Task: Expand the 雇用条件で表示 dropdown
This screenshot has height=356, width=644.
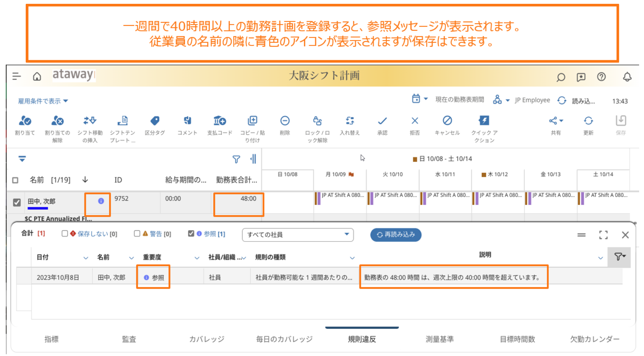Action: (x=43, y=101)
